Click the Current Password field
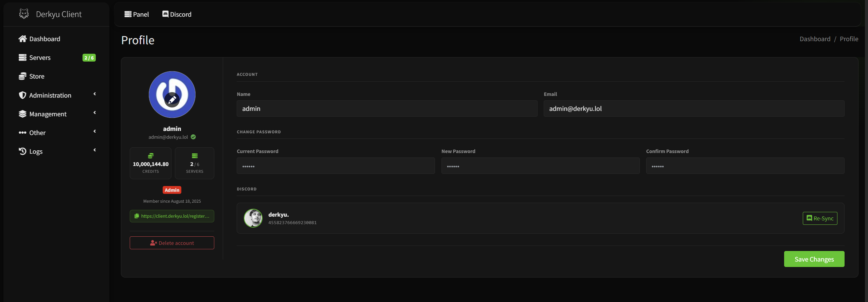Image resolution: width=868 pixels, height=302 pixels. coord(336,166)
